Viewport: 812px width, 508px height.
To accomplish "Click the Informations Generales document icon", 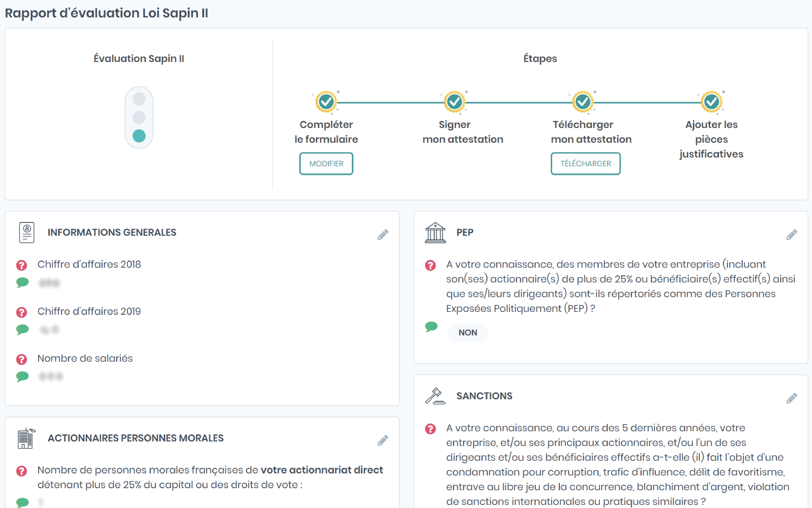I will (x=26, y=232).
